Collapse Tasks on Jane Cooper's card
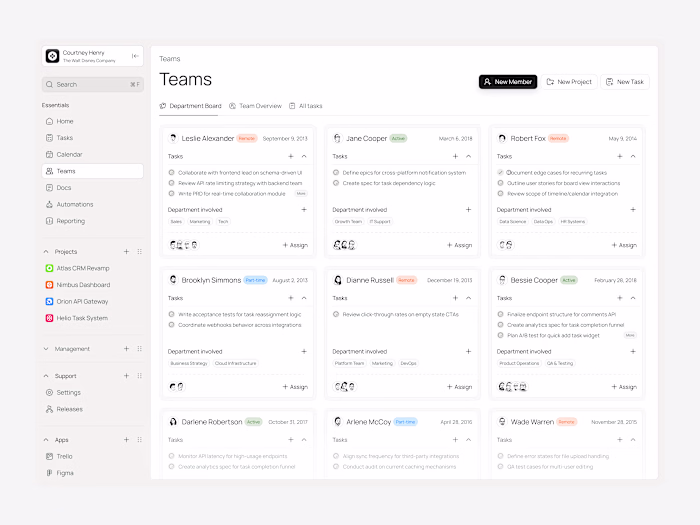The width and height of the screenshot is (700, 525). point(468,156)
